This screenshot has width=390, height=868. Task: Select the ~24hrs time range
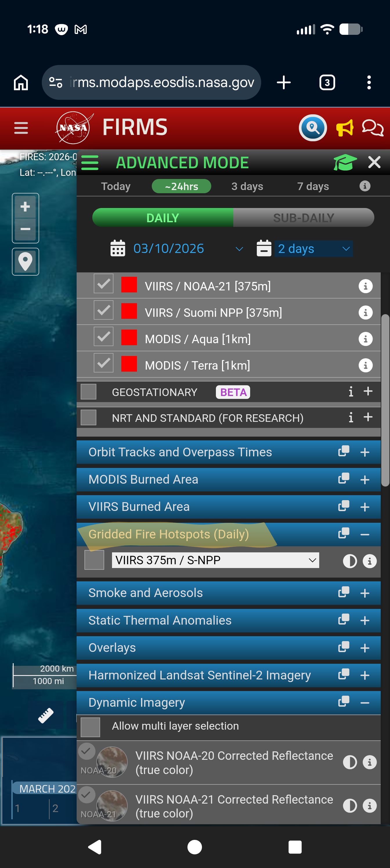tap(181, 186)
